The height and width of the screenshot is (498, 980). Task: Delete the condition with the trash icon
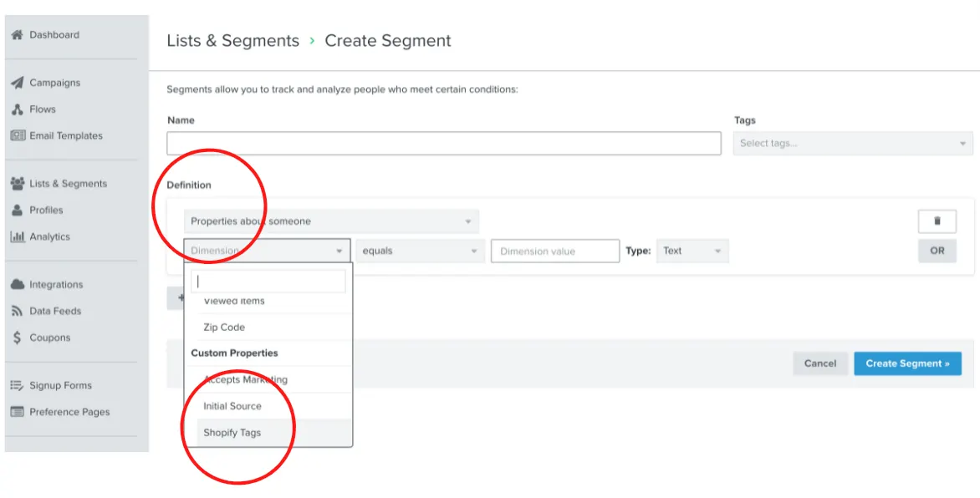(937, 221)
